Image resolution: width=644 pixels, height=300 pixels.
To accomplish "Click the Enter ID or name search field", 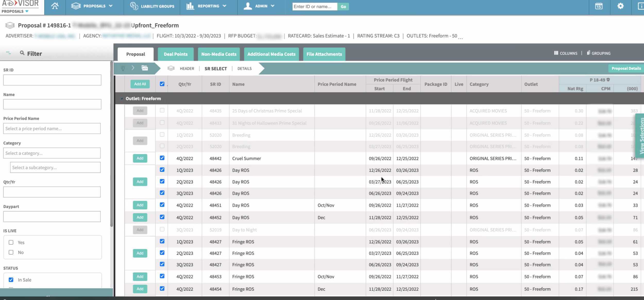I will coord(315,6).
